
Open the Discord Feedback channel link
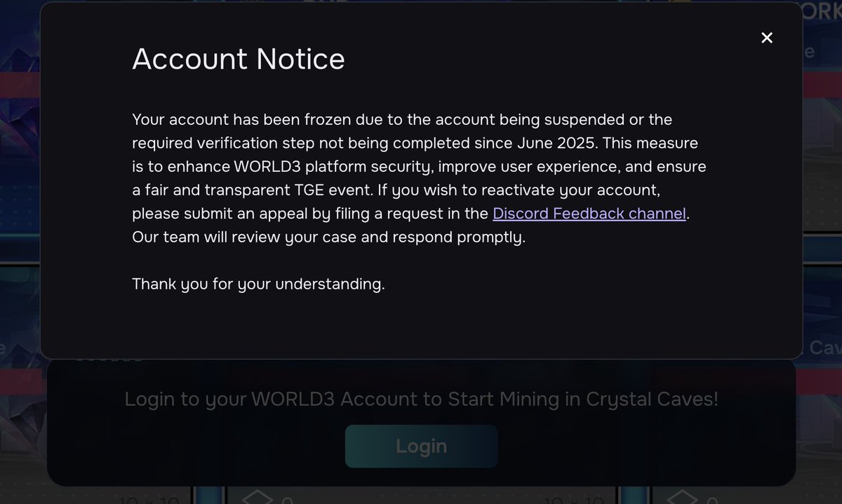[x=589, y=214]
